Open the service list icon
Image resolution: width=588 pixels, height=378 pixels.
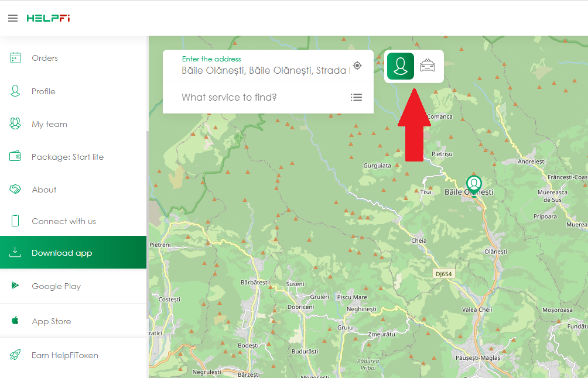pyautogui.click(x=356, y=97)
